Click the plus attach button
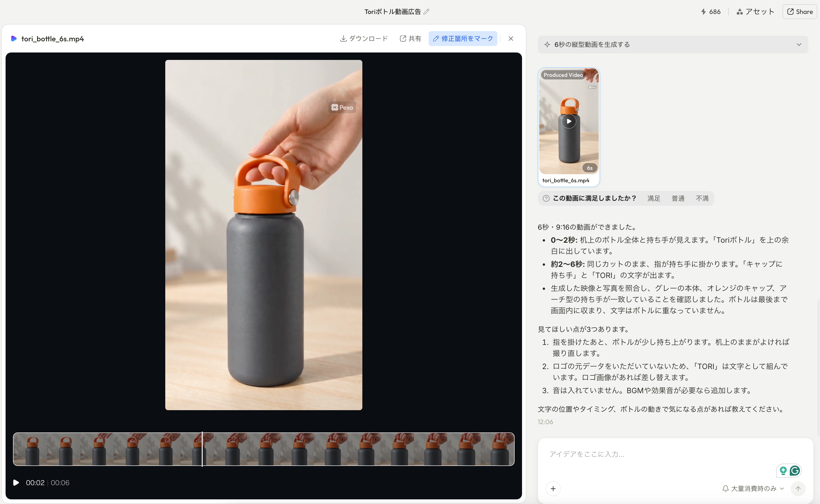Screen dimensions: 820x504 [x=553, y=489]
